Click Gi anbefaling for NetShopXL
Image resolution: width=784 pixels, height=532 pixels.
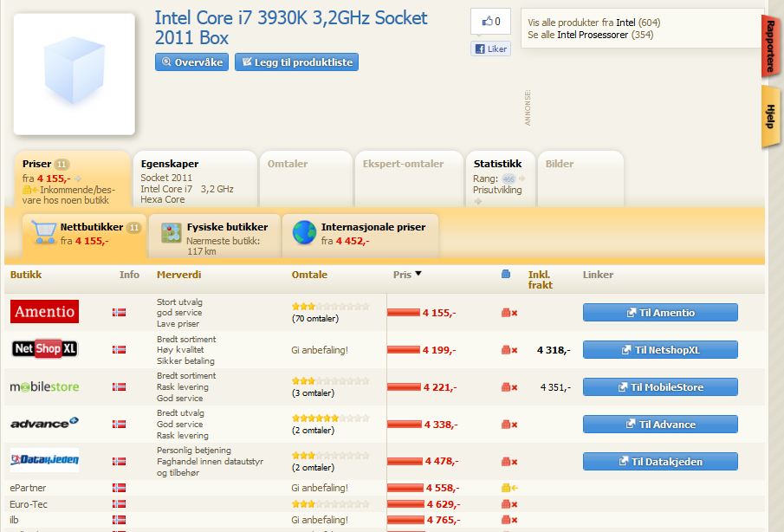click(320, 350)
